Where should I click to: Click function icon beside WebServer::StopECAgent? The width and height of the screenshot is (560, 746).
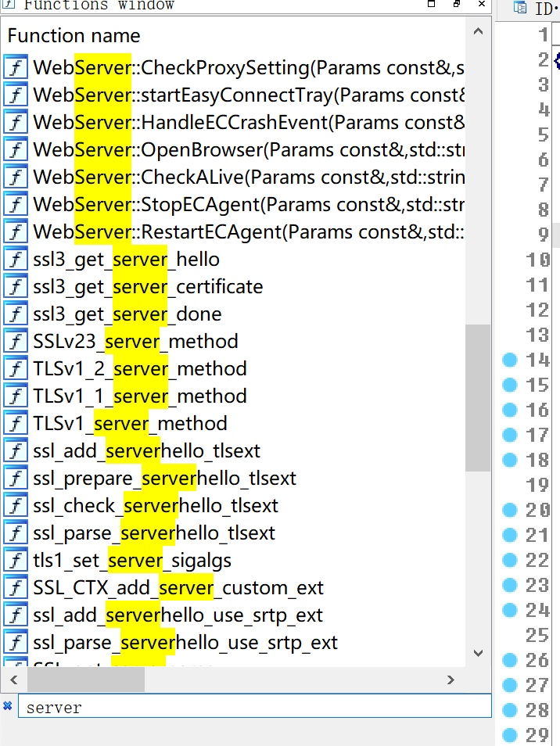point(16,204)
